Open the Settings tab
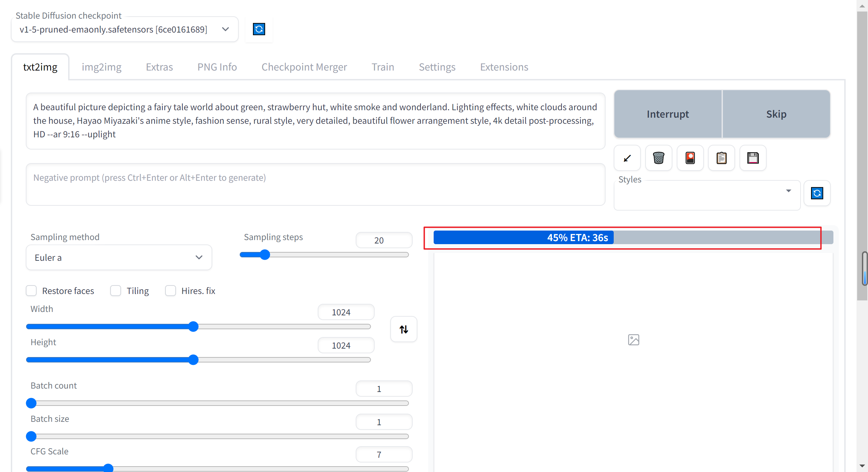The image size is (868, 472). point(437,67)
